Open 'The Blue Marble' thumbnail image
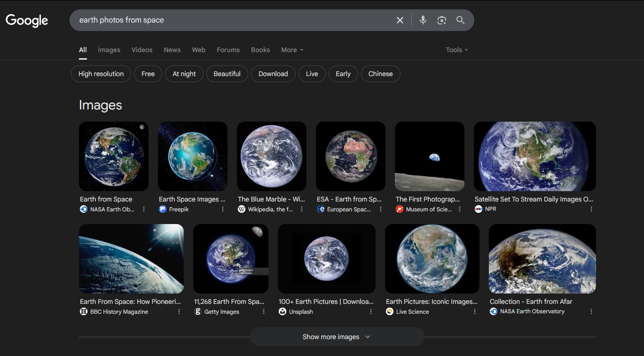The width and height of the screenshot is (644, 356). point(272,156)
